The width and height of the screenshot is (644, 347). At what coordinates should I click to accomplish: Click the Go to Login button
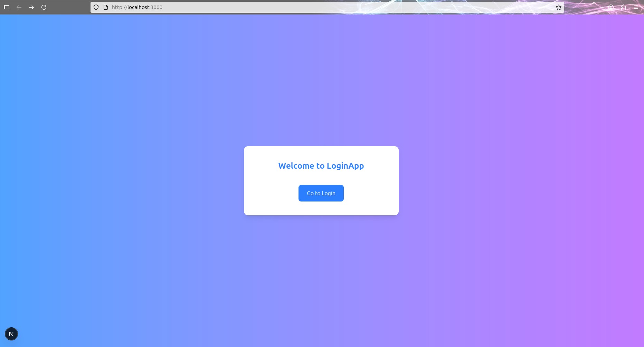[321, 193]
